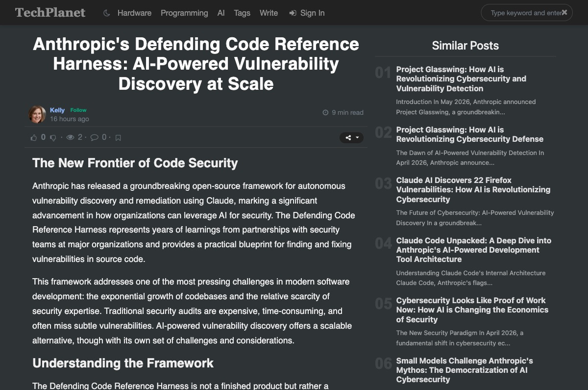Click the 'Similar Posts' heading
The width and height of the screenshot is (588, 390).
[465, 46]
